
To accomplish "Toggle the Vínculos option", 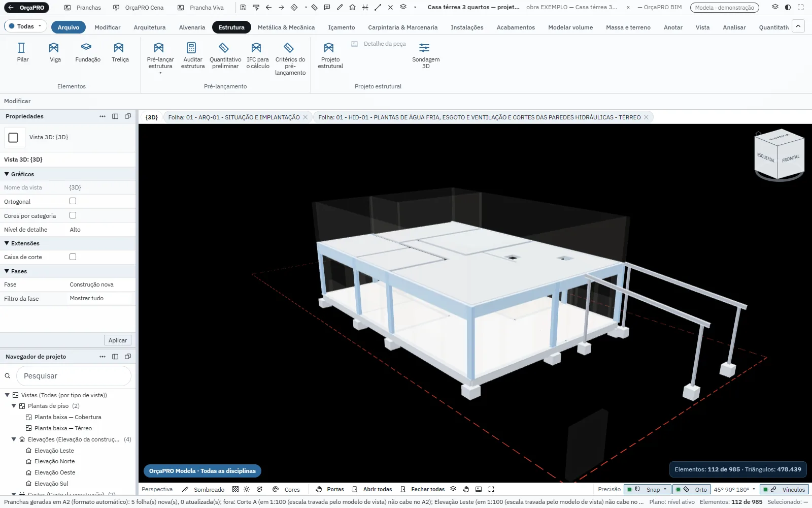I will click(784, 489).
